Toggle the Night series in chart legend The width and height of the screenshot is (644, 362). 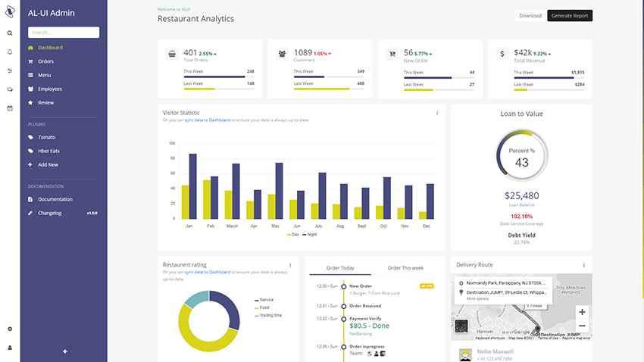(x=311, y=235)
